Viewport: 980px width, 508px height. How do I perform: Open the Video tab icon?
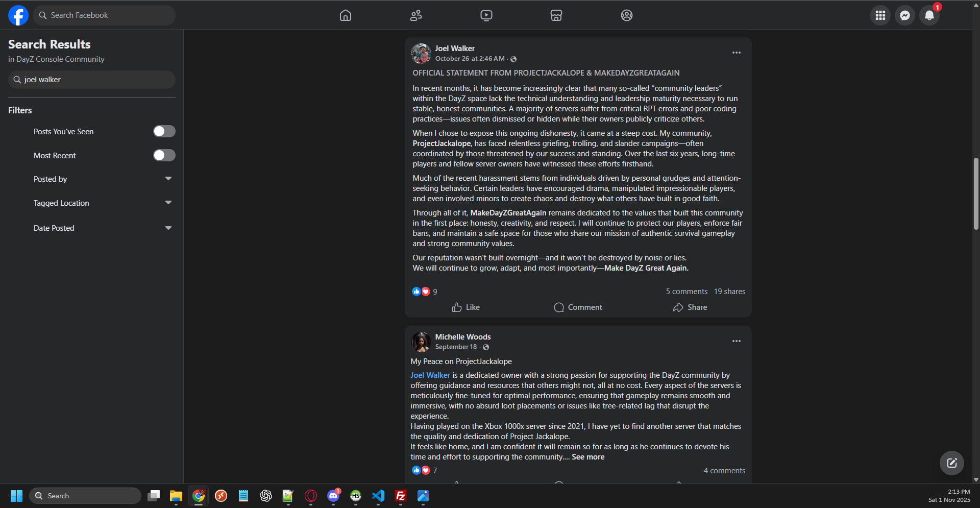pos(486,15)
